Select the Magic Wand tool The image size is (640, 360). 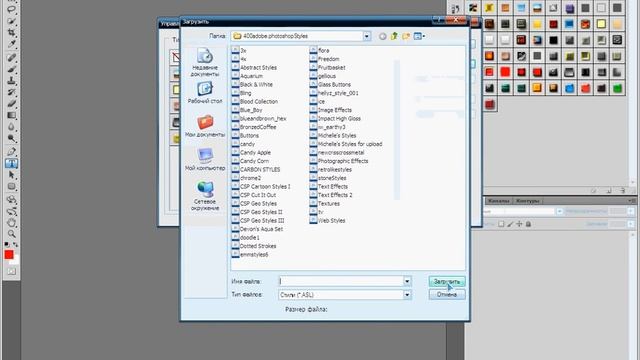pyautogui.click(x=11, y=20)
